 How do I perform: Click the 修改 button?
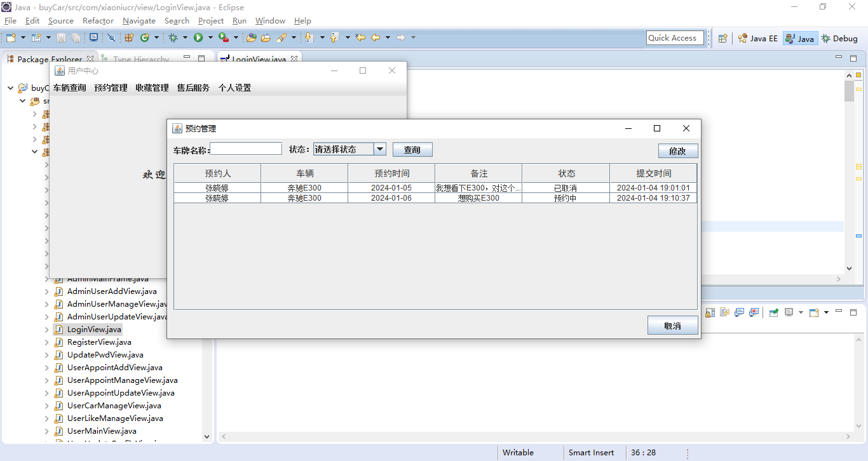pos(678,151)
